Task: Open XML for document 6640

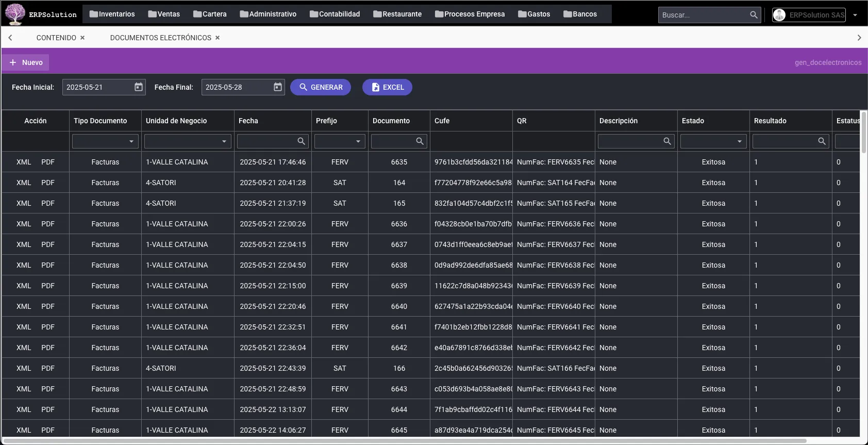Action: point(24,306)
